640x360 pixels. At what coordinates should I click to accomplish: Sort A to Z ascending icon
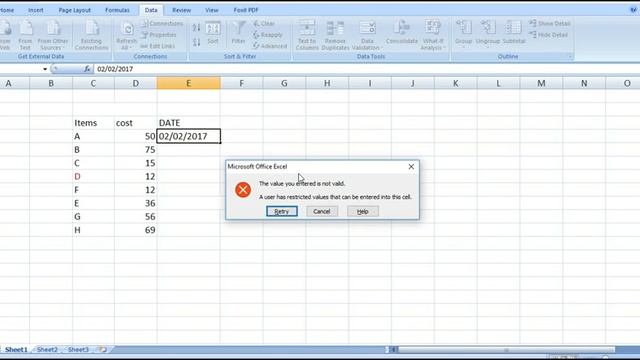[x=196, y=28]
